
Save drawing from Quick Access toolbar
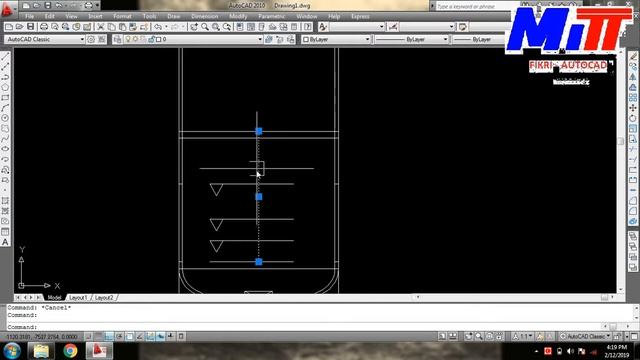[48, 6]
